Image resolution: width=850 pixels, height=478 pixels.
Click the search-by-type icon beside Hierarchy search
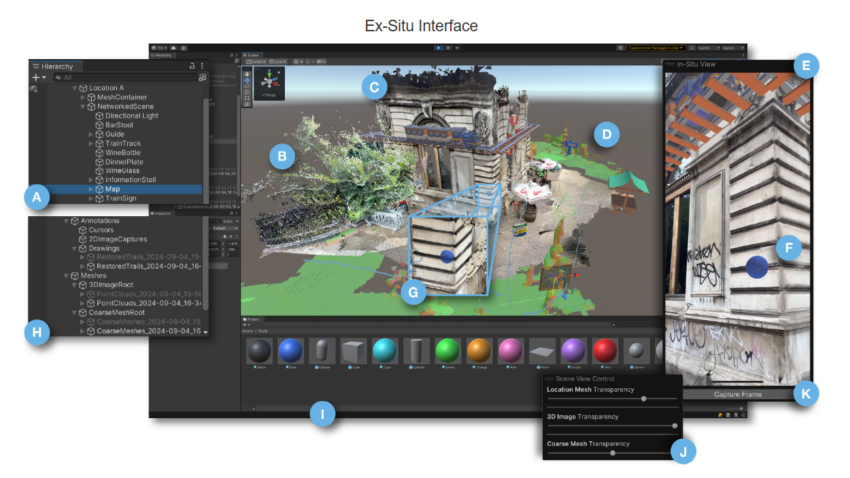[202, 77]
